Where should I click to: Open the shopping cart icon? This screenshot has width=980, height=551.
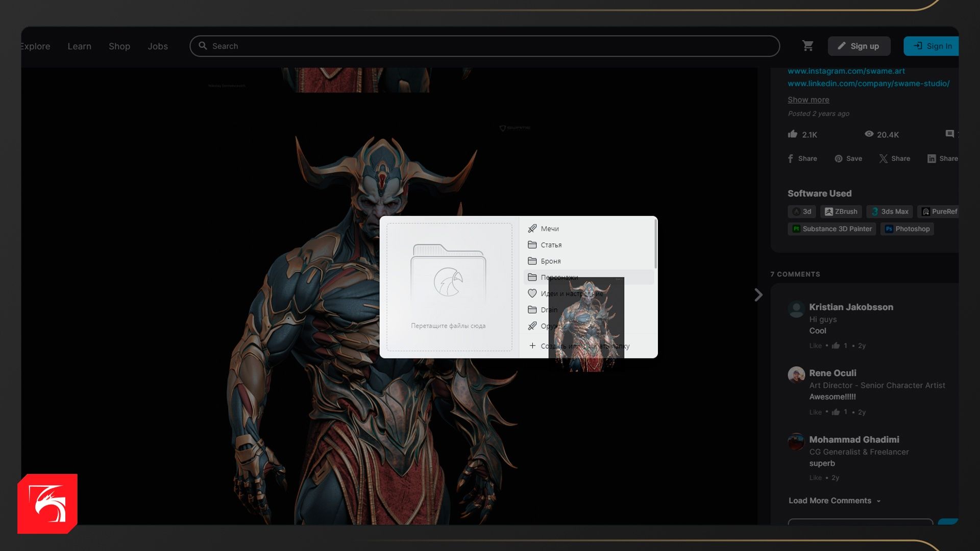click(x=807, y=46)
